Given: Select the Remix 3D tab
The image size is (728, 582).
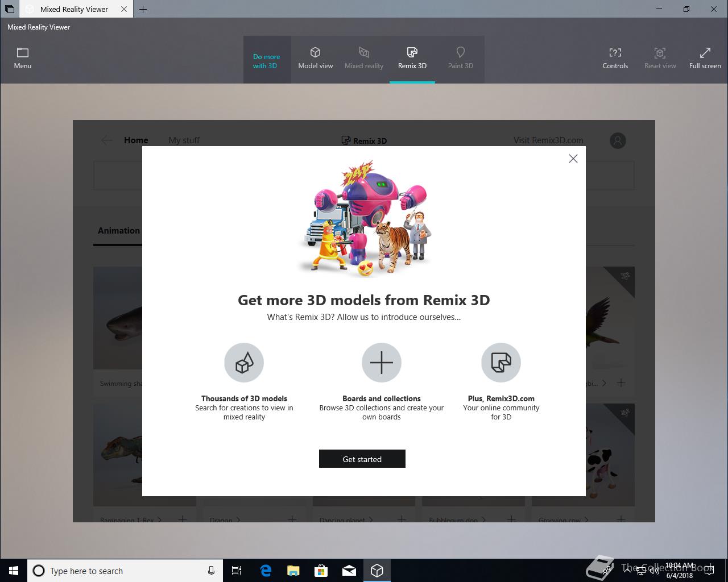Looking at the screenshot, I should (x=412, y=59).
